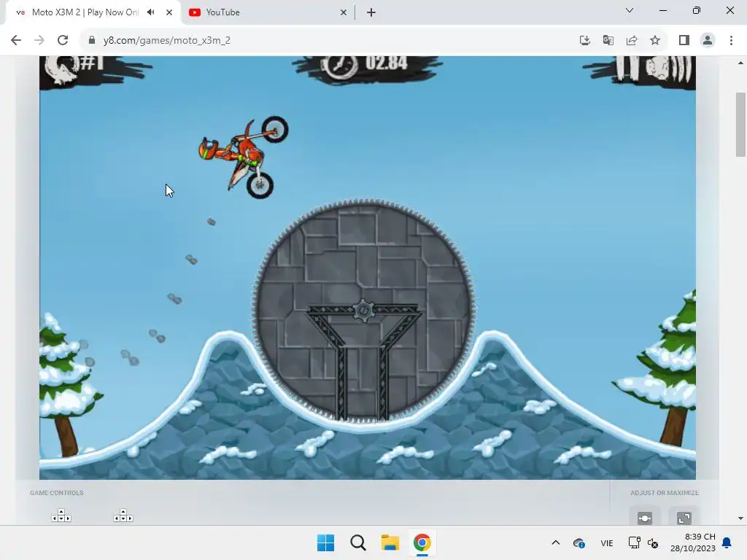Mute the Moto X3M 2 tab audio
This screenshot has height=560, width=747.
point(151,12)
